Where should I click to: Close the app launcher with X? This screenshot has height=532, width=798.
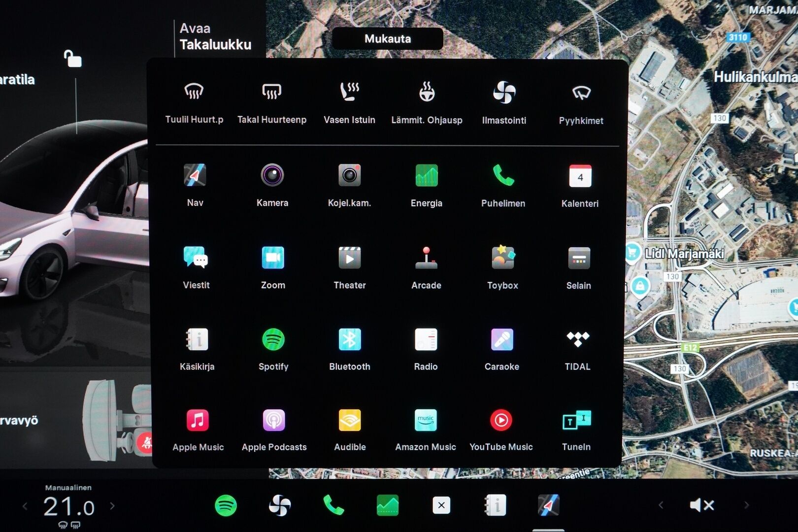point(441,505)
